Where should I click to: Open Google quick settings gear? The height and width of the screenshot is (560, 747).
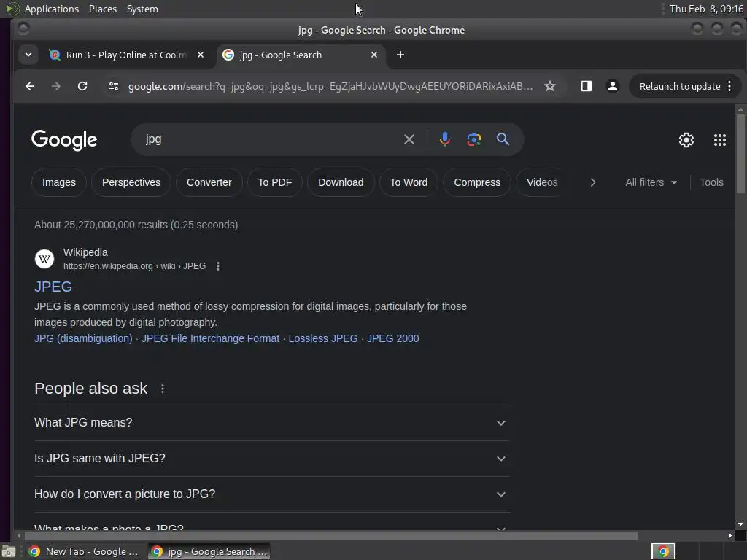pyautogui.click(x=686, y=140)
